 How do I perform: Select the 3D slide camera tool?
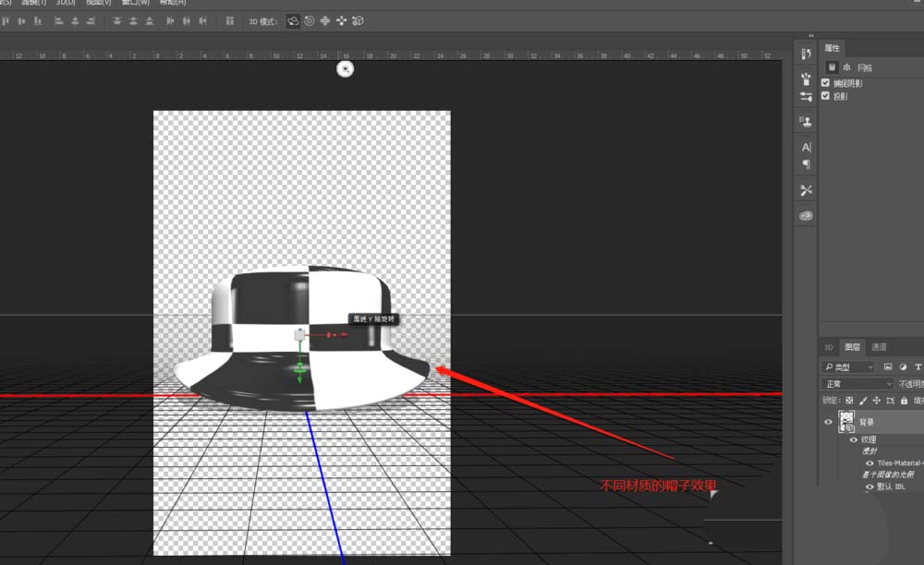(x=340, y=20)
